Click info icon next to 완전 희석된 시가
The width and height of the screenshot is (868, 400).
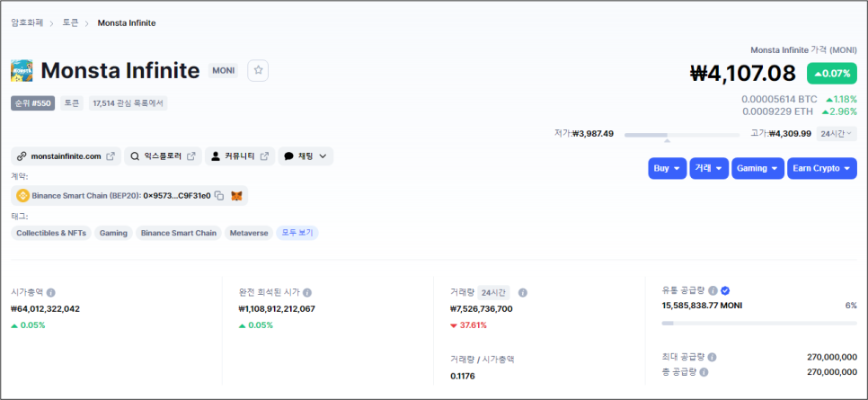pyautogui.click(x=307, y=293)
